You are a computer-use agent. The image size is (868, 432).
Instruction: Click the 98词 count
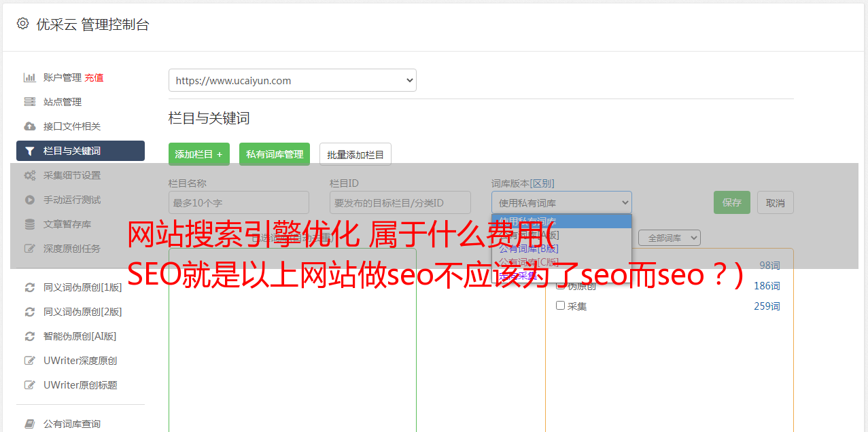point(769,265)
